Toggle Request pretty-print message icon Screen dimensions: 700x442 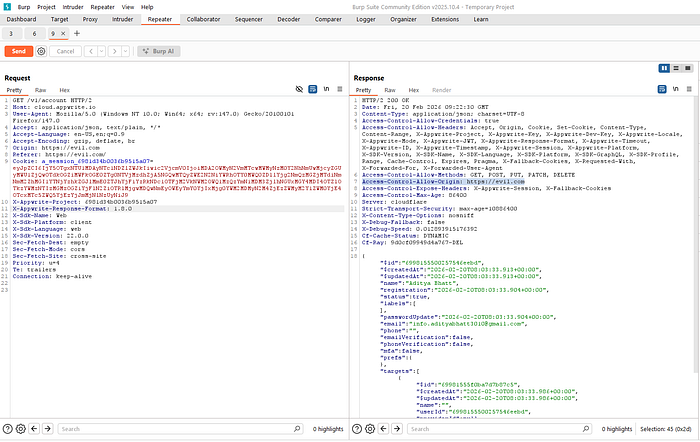pos(312,89)
